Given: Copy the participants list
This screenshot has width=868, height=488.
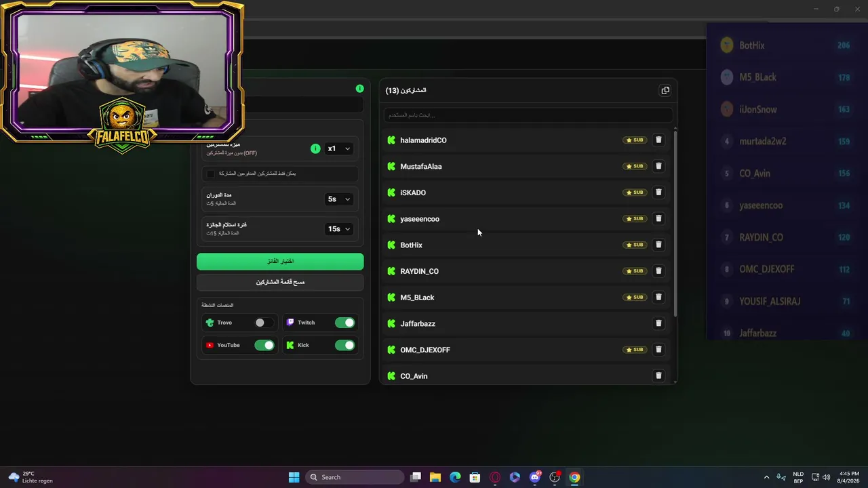Looking at the screenshot, I should click(x=665, y=90).
